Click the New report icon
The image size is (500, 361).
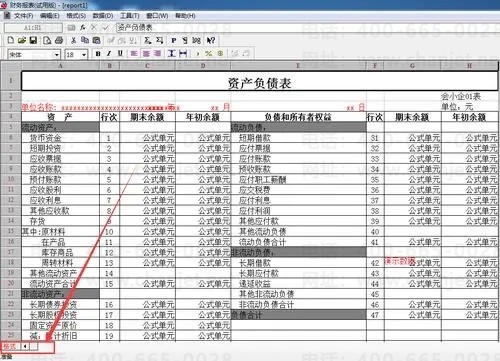(x=11, y=40)
